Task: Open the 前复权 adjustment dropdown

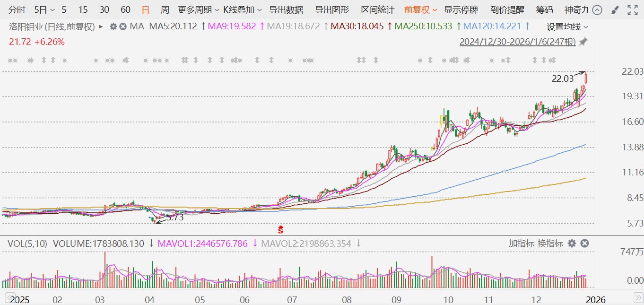Action: tap(420, 10)
